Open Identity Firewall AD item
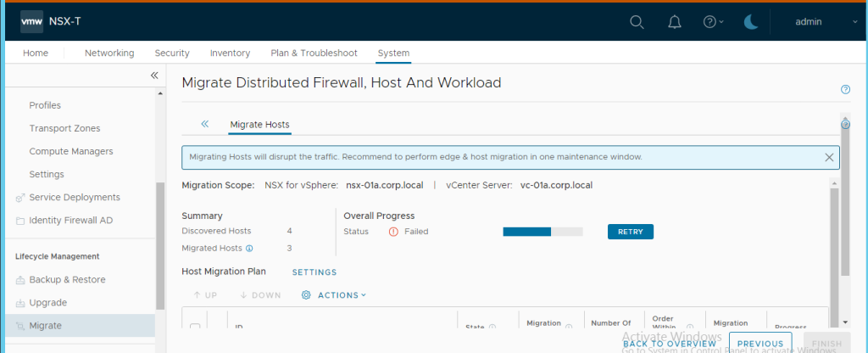The image size is (868, 353). coord(71,220)
